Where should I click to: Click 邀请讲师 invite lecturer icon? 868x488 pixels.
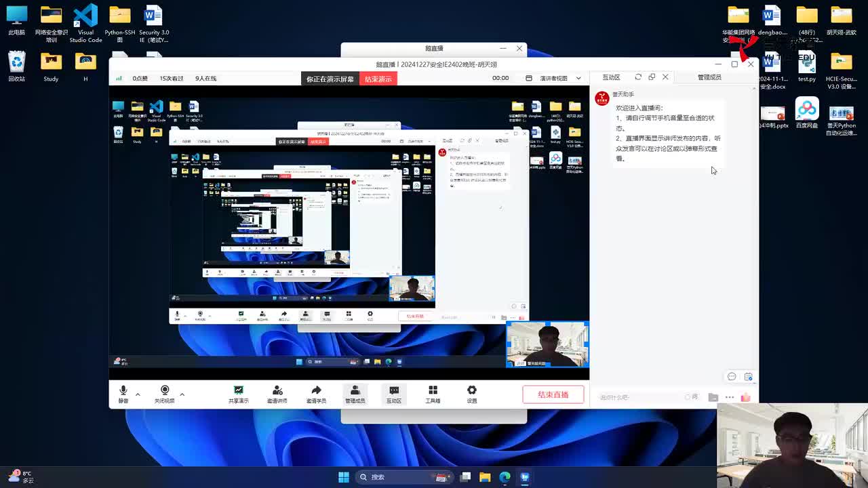277,394
